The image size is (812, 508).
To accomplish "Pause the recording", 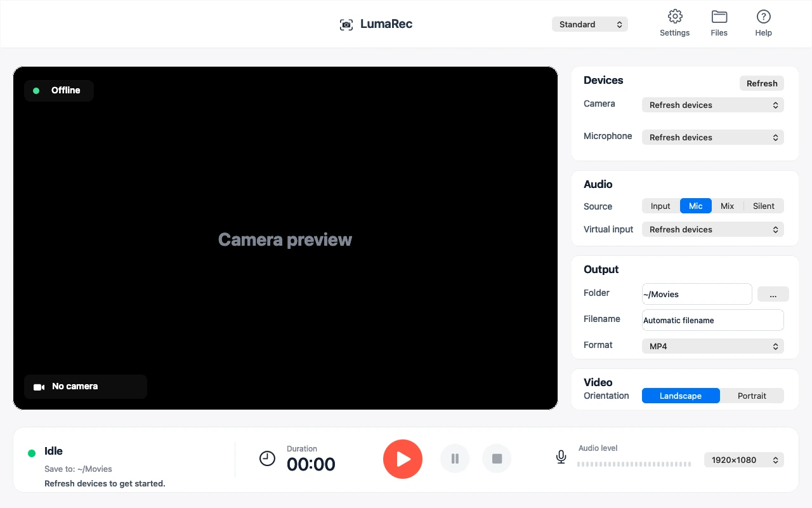I will point(455,458).
